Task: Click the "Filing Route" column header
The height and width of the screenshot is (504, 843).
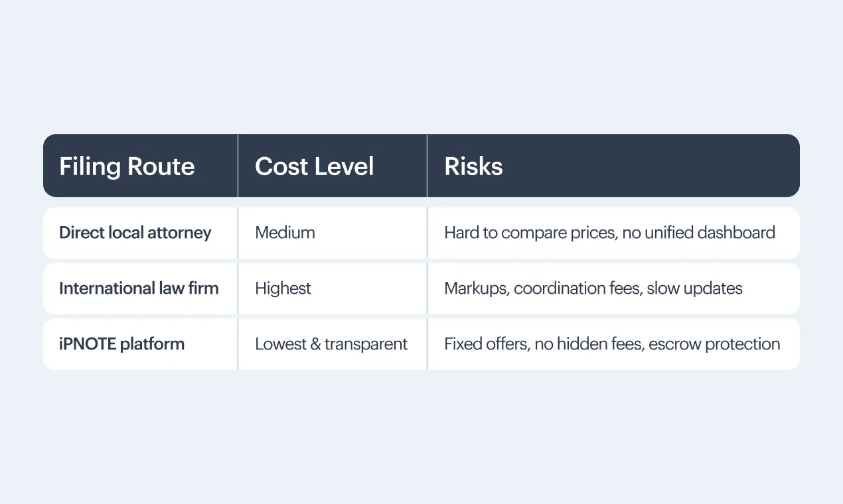Action: [127, 166]
